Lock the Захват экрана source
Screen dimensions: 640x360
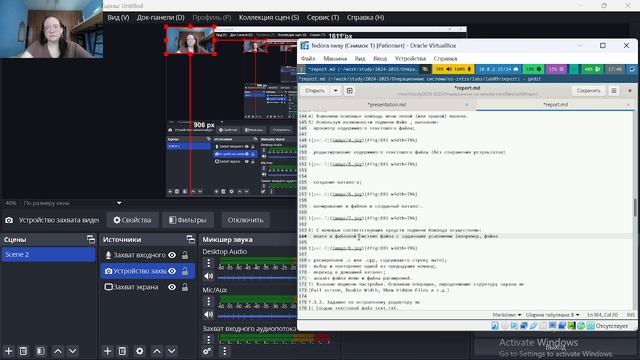click(x=185, y=287)
